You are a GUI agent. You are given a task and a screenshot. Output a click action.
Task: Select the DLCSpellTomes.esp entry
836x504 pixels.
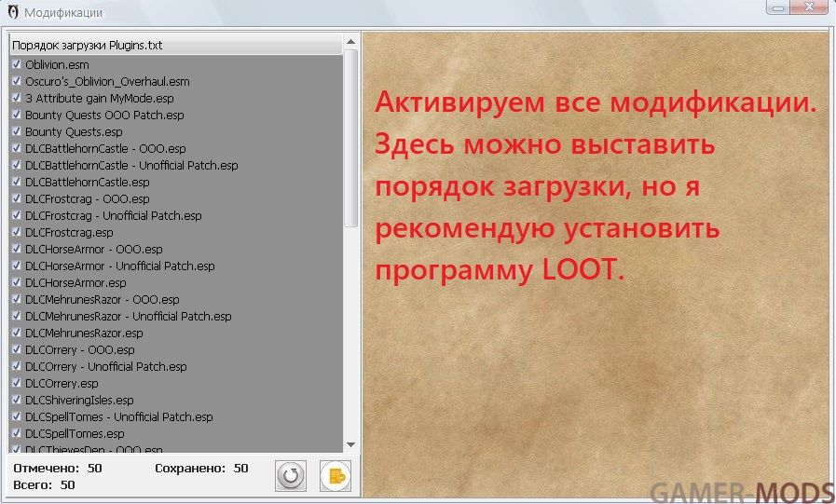tap(75, 434)
